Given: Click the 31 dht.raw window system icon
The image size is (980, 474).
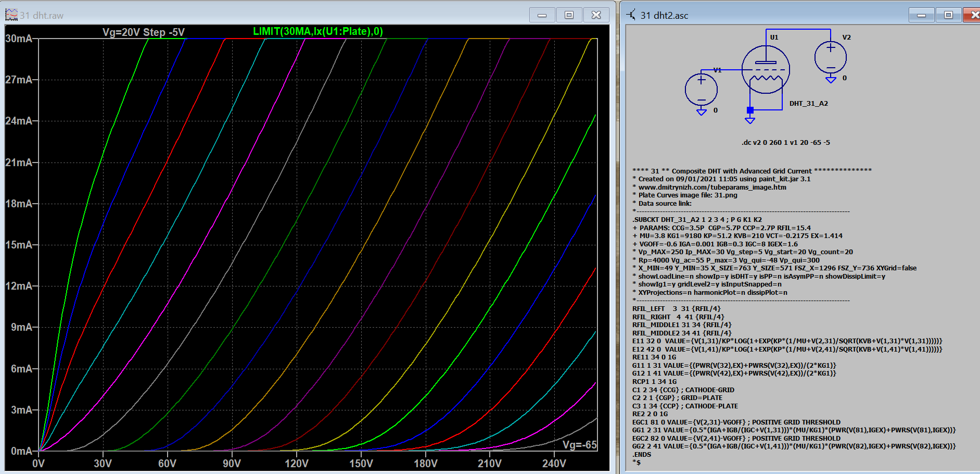Looking at the screenshot, I should click(11, 15).
